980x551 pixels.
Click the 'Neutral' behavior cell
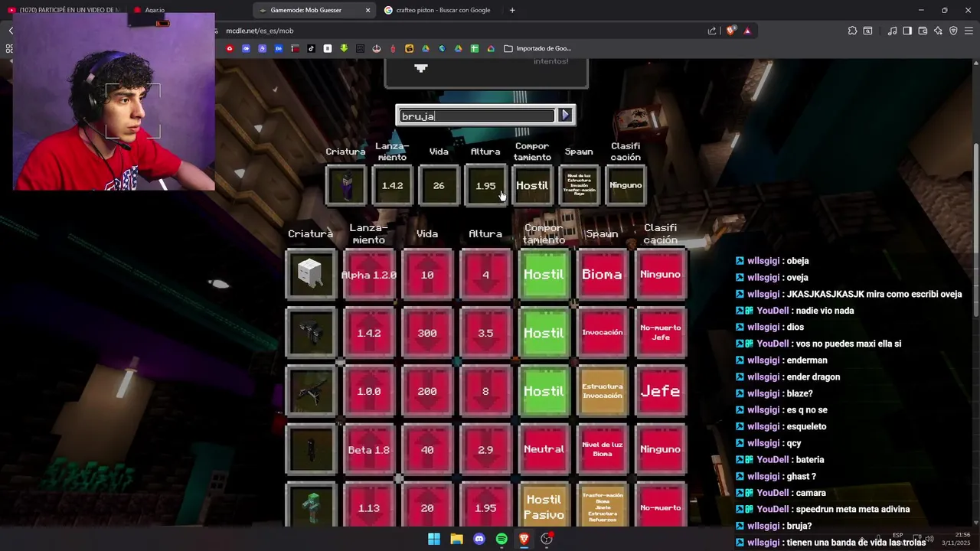(x=544, y=449)
